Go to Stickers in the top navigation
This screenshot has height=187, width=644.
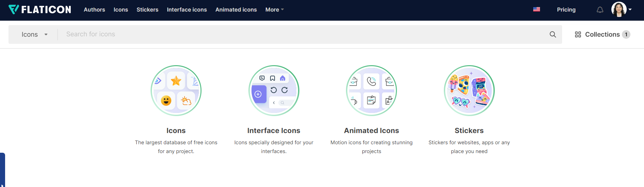147,10
